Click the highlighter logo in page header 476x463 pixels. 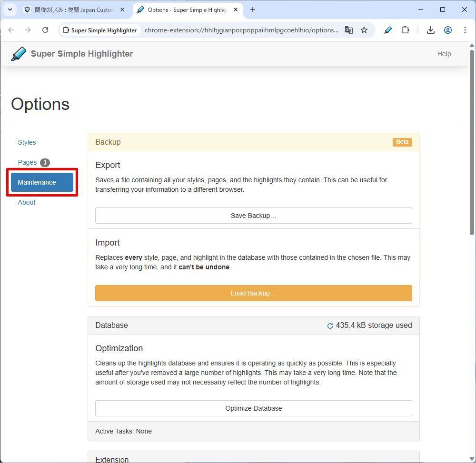(19, 54)
